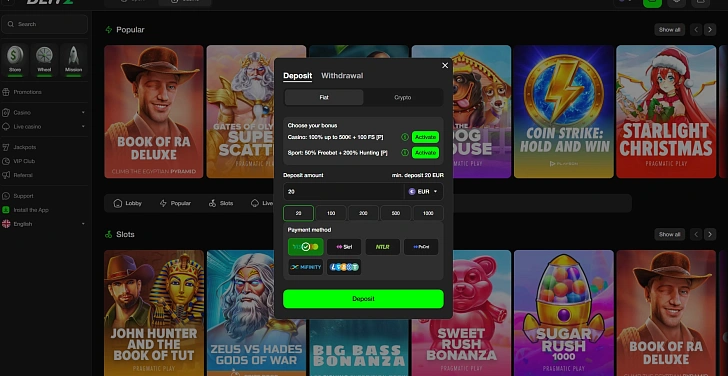Switch to the Withdrawal tab
The width and height of the screenshot is (728, 376).
click(x=342, y=76)
